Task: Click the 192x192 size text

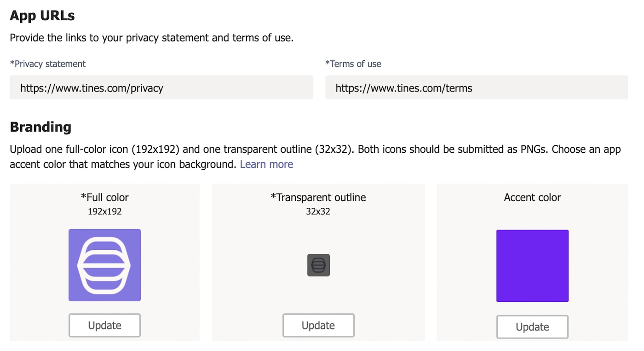Action: (x=104, y=212)
